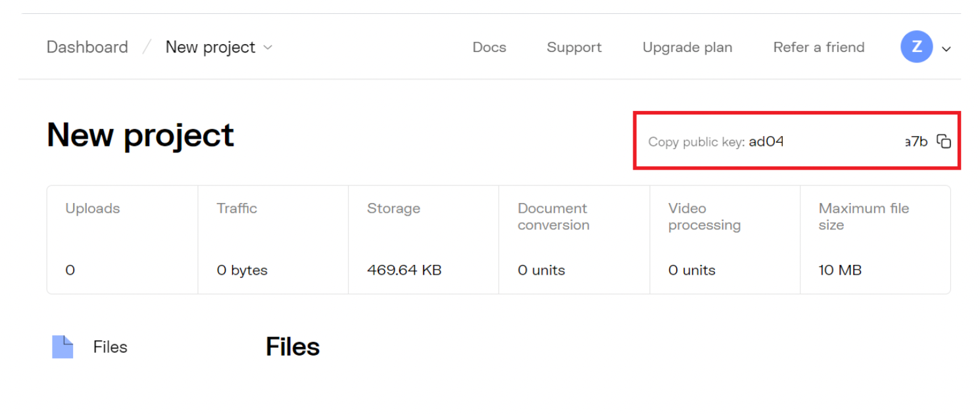Click the Storage 469.64 KB card
Viewport: 980px width, 414px height.
(x=424, y=239)
